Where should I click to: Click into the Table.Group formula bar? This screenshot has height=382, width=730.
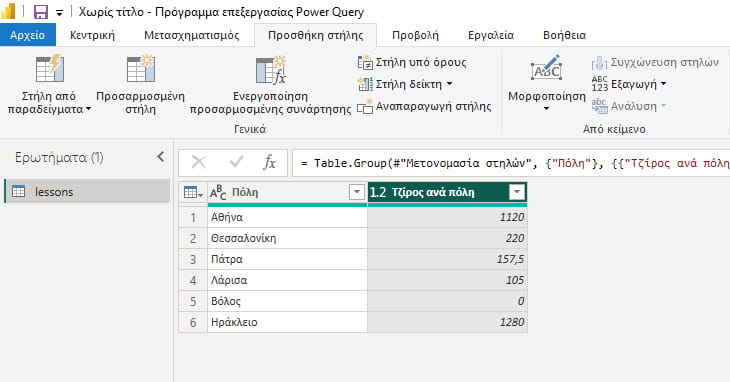pos(511,163)
